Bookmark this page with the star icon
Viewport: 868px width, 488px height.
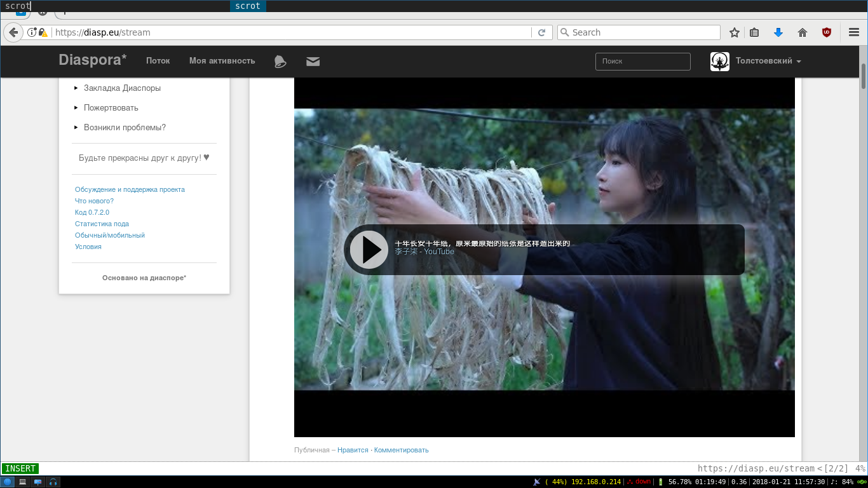pos(735,32)
